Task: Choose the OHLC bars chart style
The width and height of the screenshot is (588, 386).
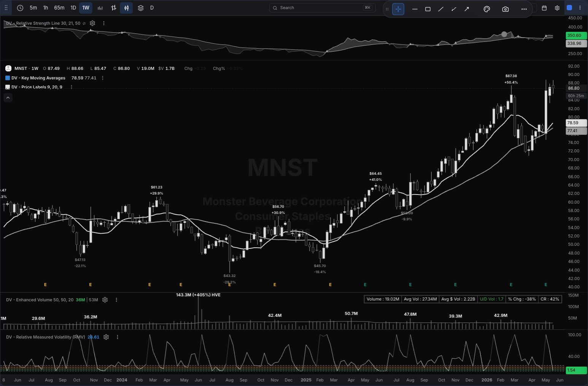Action: (113, 8)
